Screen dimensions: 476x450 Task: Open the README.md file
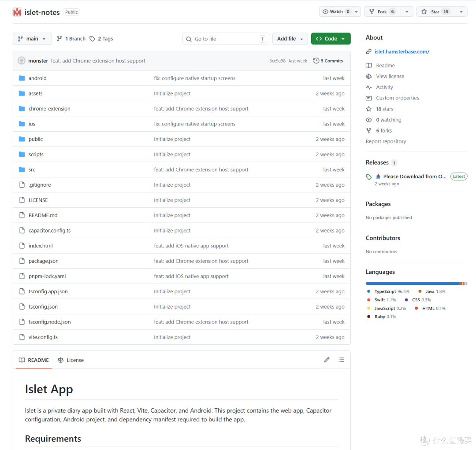43,215
